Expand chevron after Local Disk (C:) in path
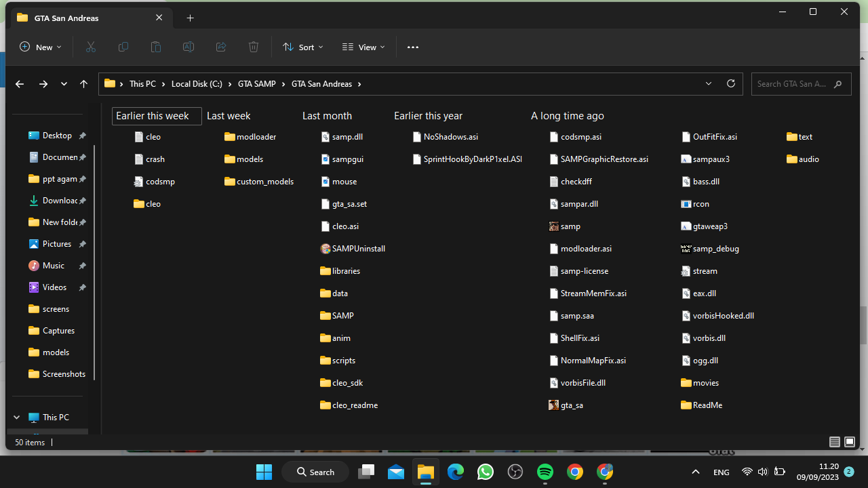The image size is (868, 488). coord(230,84)
